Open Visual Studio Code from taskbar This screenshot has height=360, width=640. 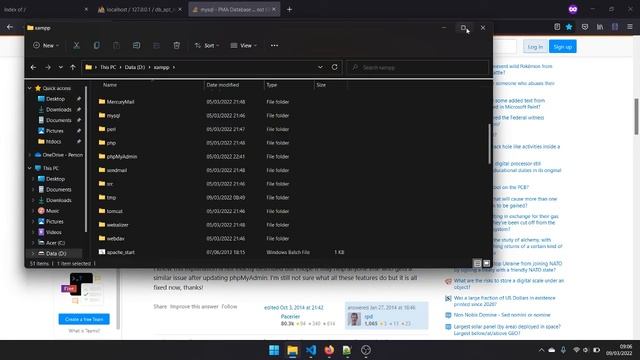pyautogui.click(x=311, y=350)
